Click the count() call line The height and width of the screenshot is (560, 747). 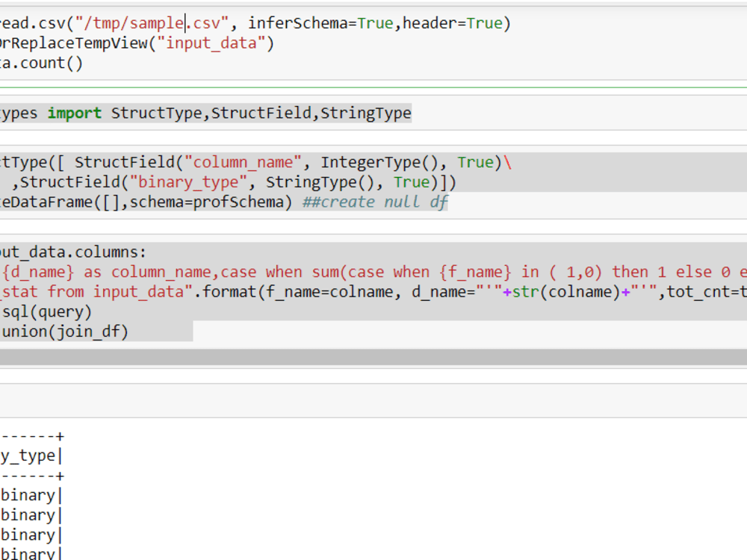tap(41, 63)
